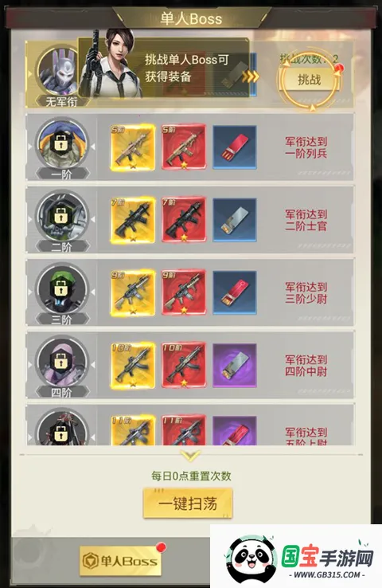Screen dimensions: 382x588
Task: Click the golden 挑战 challenge button
Action: 309,80
